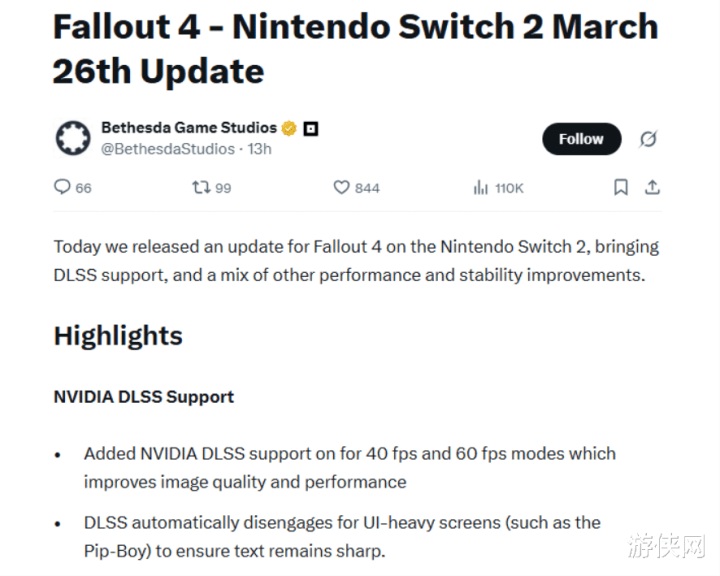Click the 13h post timestamp

(x=260, y=149)
